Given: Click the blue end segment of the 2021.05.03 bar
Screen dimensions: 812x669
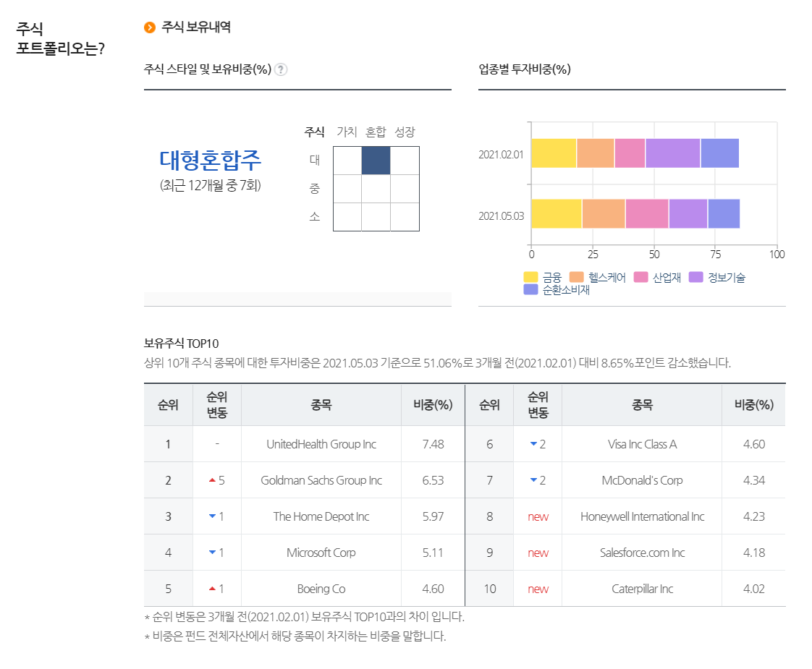Looking at the screenshot, I should click(724, 213).
